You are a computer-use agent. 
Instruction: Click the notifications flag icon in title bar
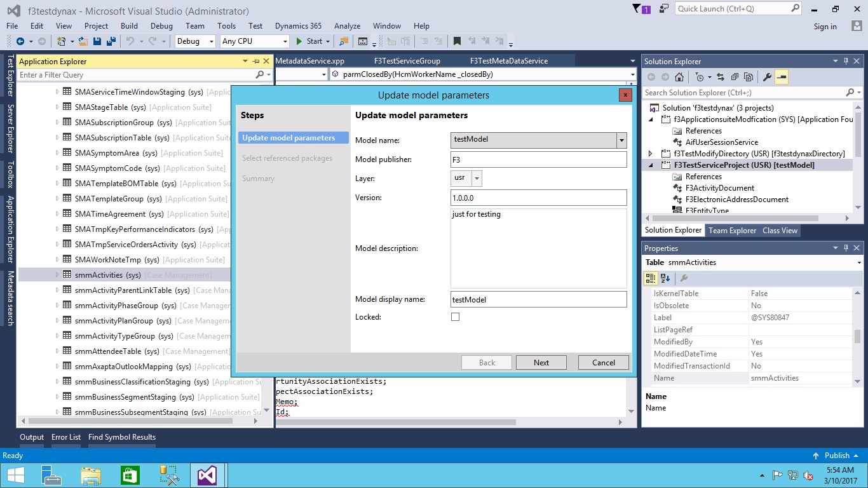click(x=637, y=9)
